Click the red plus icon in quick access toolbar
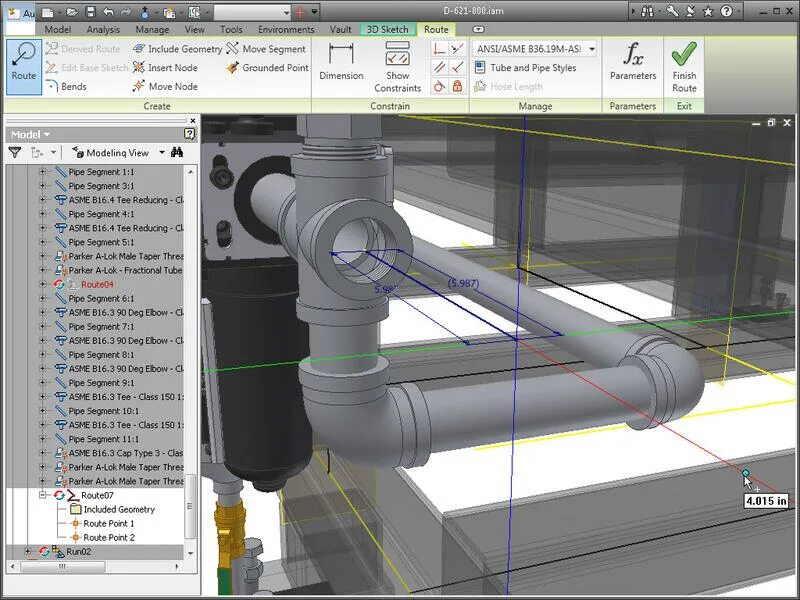The height and width of the screenshot is (600, 800). click(300, 12)
